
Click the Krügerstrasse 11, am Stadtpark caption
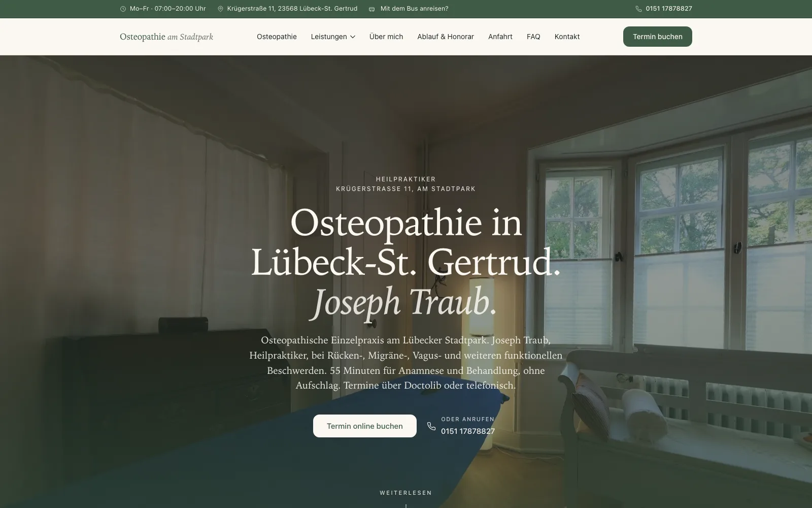tap(406, 189)
